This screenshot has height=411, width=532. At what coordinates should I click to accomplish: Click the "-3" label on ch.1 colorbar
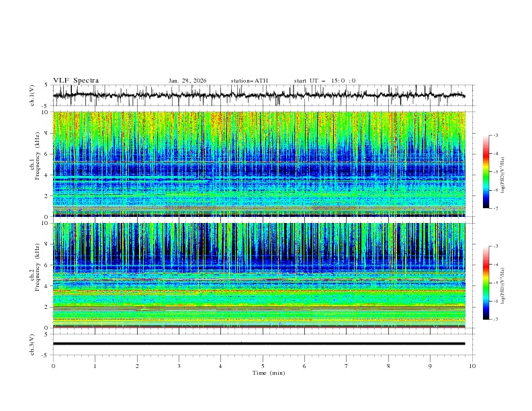point(495,135)
